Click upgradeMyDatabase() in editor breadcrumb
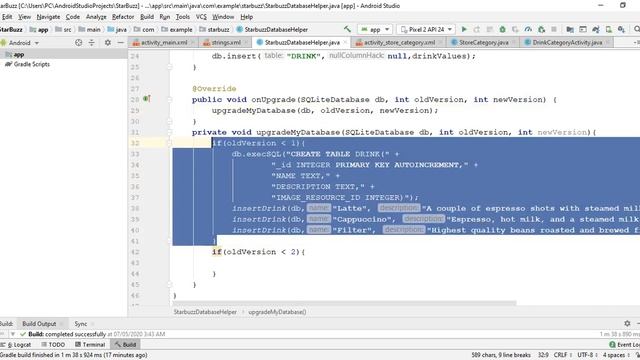Viewport: 640px width, 360px height. tap(277, 312)
